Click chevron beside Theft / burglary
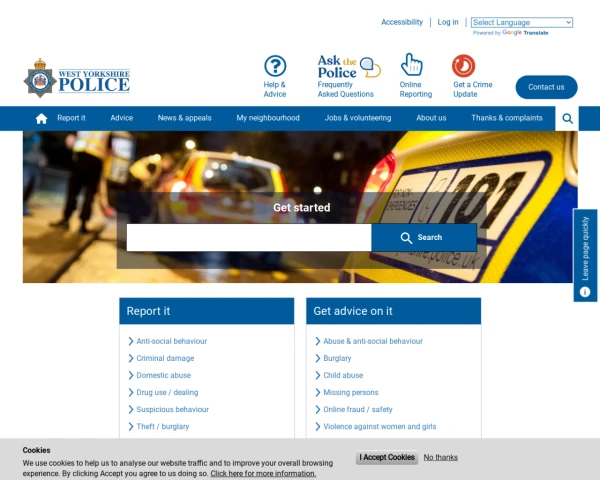 tap(131, 426)
